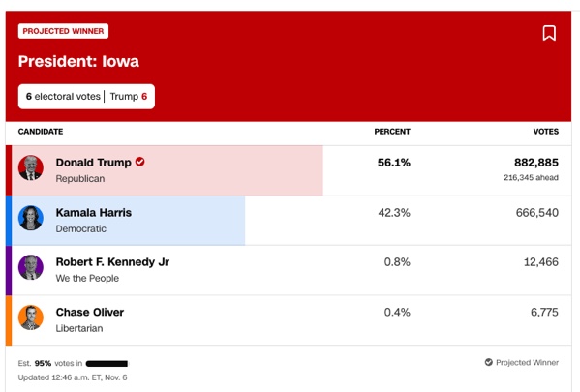Click Donald Trump's portrait thumbnail
This screenshot has width=580, height=392.
(x=31, y=167)
